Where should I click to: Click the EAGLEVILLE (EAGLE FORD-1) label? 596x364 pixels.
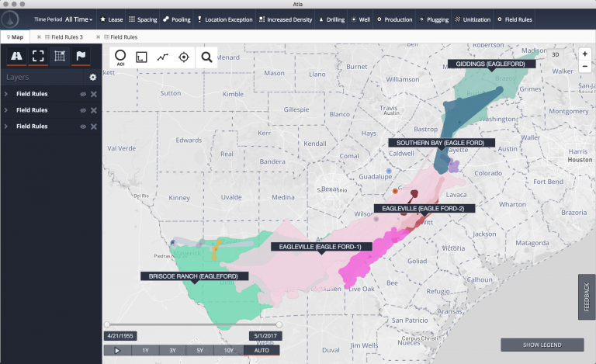click(x=321, y=247)
